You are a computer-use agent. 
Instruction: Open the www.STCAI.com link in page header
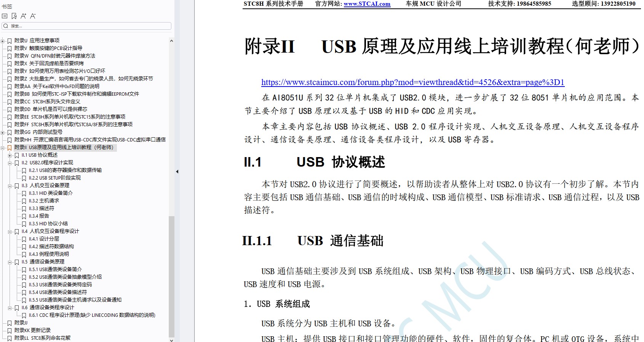pos(367,4)
